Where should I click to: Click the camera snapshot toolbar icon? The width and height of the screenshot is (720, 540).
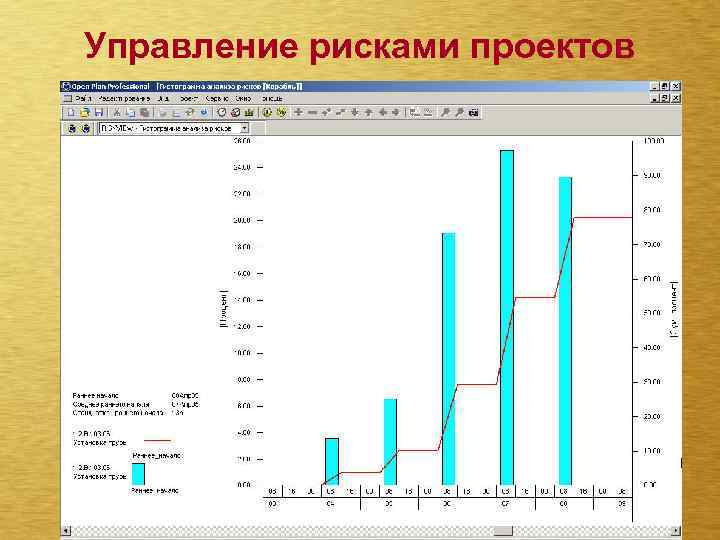click(474, 112)
